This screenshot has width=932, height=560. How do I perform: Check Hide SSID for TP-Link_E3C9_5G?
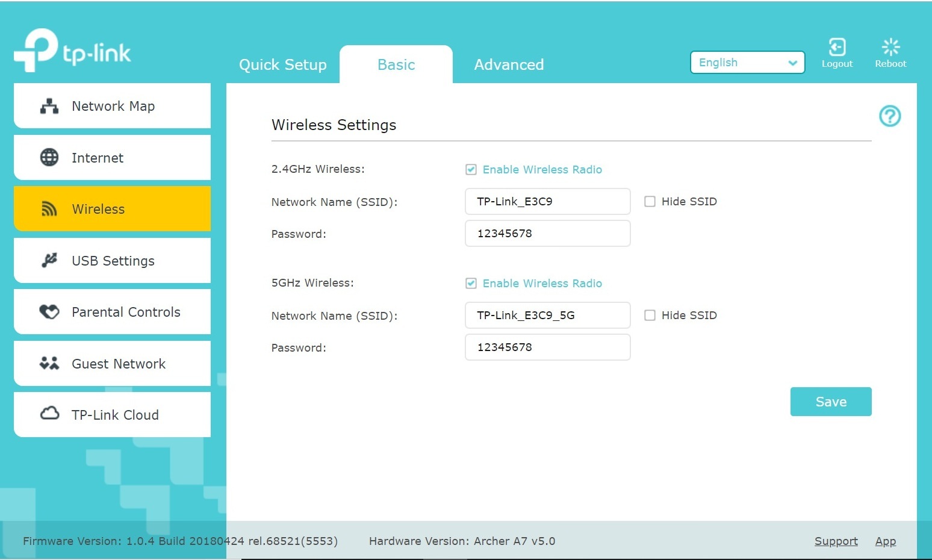[650, 316]
